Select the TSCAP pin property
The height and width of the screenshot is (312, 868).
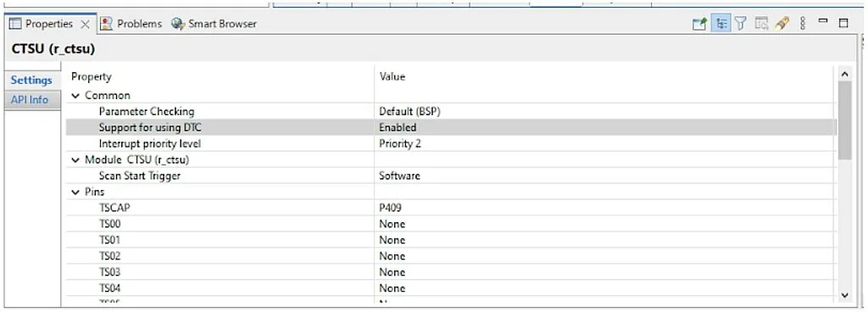(114, 208)
